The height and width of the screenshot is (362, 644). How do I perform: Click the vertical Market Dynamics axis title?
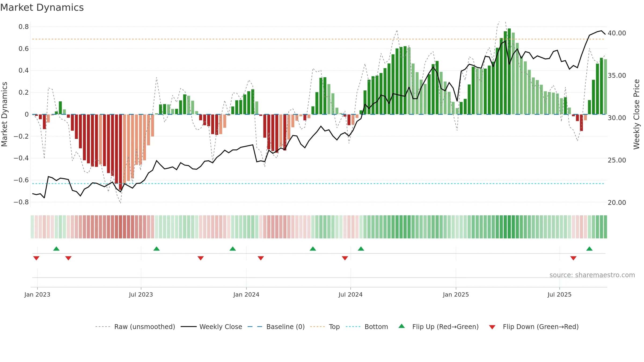[4, 114]
